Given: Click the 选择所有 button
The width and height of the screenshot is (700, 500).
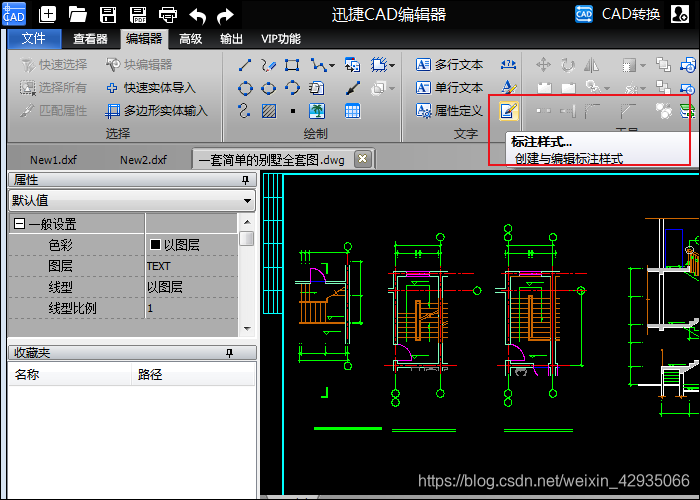Looking at the screenshot, I should (x=53, y=88).
